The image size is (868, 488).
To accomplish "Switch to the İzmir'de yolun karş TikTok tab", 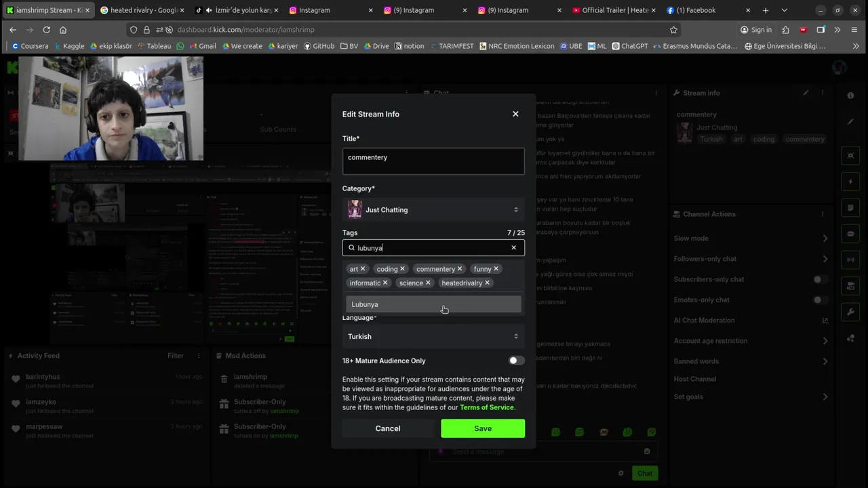I will point(237,10).
